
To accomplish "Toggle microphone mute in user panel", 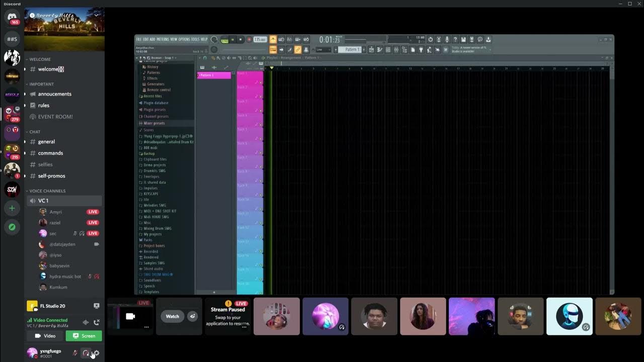I will click(75, 353).
